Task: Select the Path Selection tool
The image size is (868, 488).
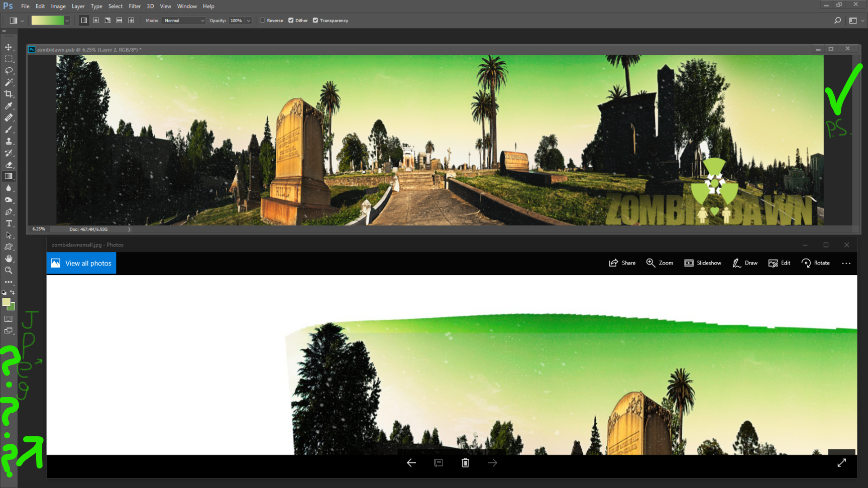Action: pyautogui.click(x=9, y=235)
